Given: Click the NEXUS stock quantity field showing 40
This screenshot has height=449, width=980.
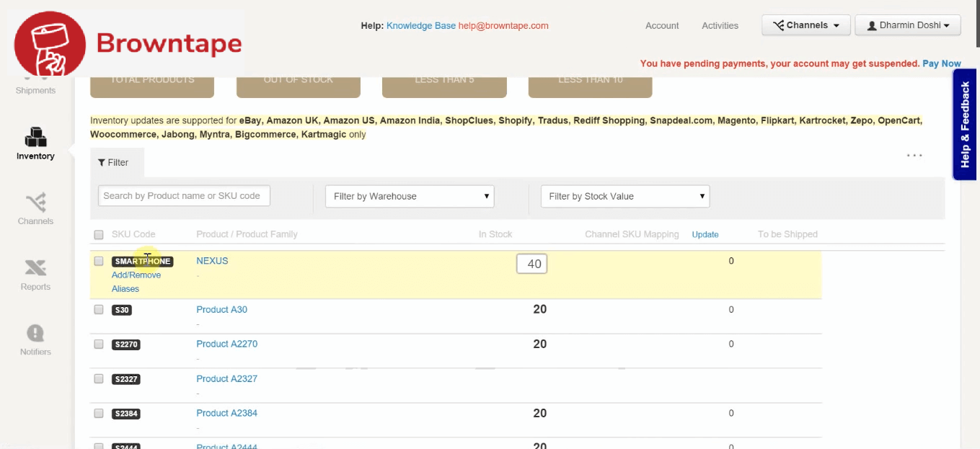Looking at the screenshot, I should [531, 264].
